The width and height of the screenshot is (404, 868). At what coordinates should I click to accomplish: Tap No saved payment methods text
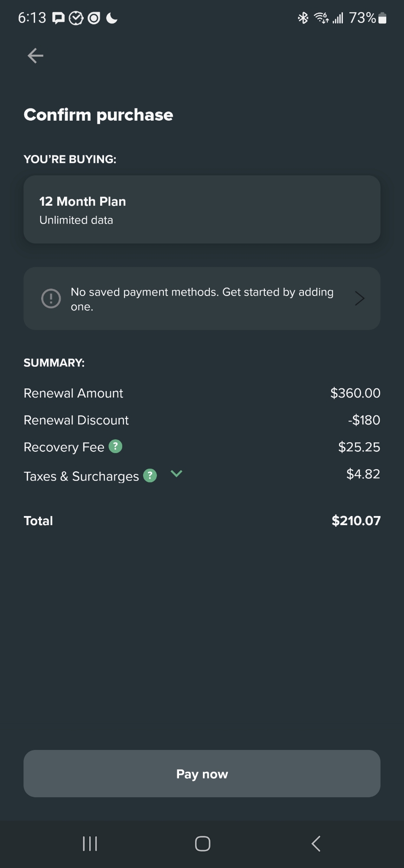click(x=202, y=299)
